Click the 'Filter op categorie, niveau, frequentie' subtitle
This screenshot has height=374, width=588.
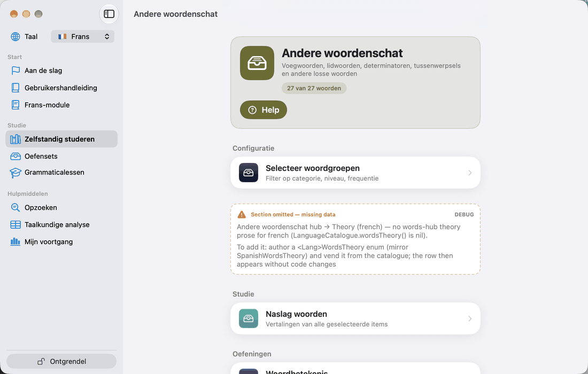tap(322, 178)
